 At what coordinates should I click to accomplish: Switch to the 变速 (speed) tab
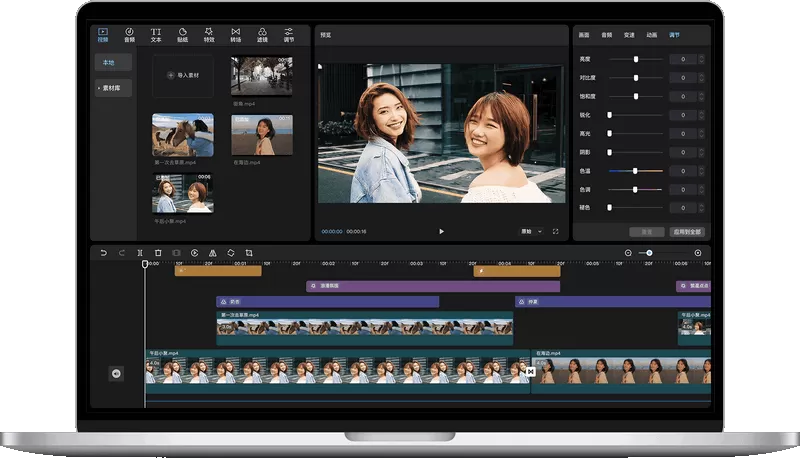point(629,35)
